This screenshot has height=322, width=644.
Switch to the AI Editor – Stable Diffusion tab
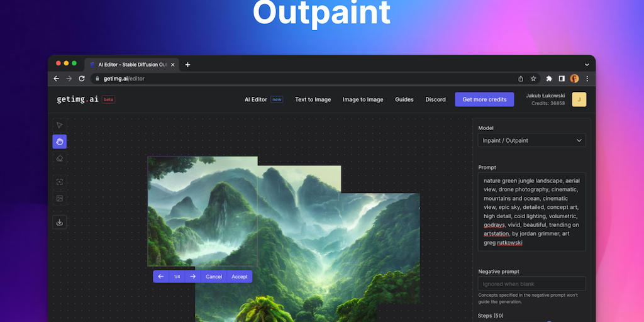132,65
